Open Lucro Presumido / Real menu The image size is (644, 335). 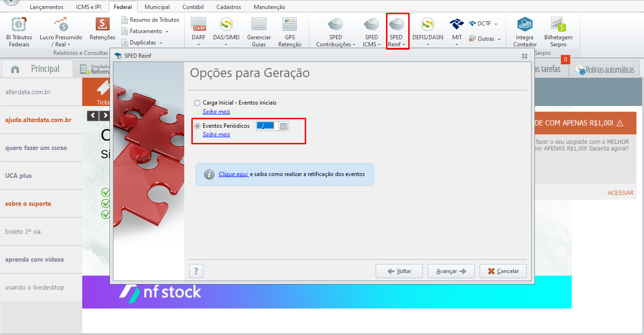click(x=60, y=32)
